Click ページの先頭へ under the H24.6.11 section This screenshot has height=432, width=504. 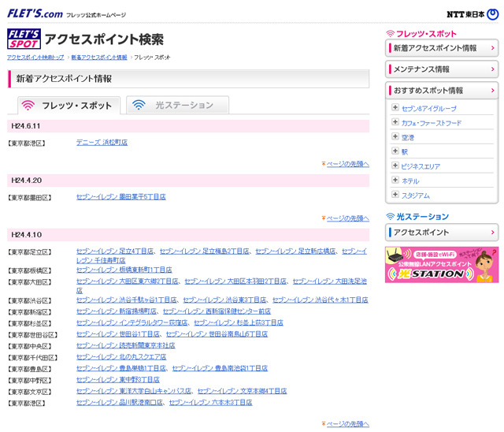coord(347,164)
